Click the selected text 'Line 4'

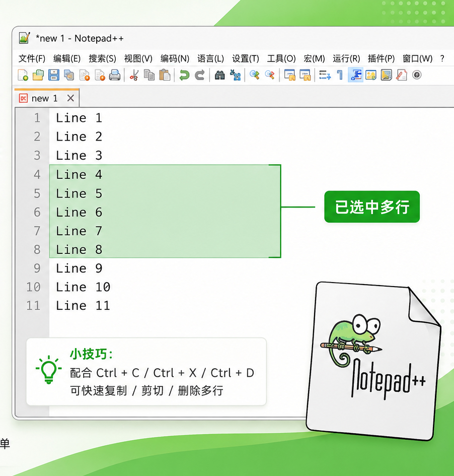click(79, 175)
